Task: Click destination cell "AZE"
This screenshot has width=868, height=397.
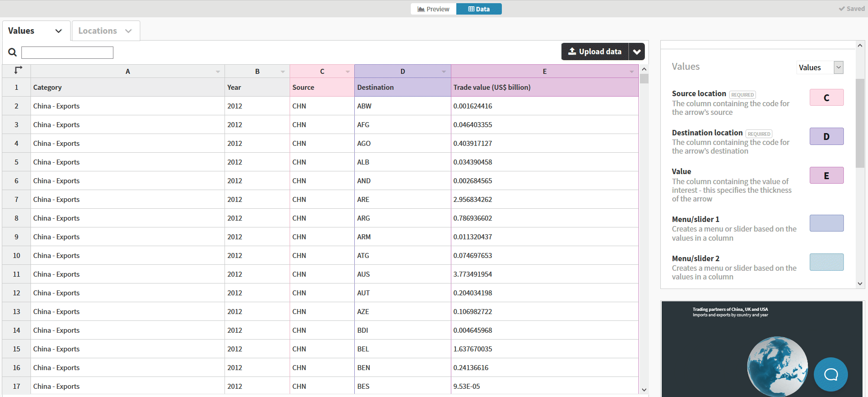Action: [x=403, y=311]
